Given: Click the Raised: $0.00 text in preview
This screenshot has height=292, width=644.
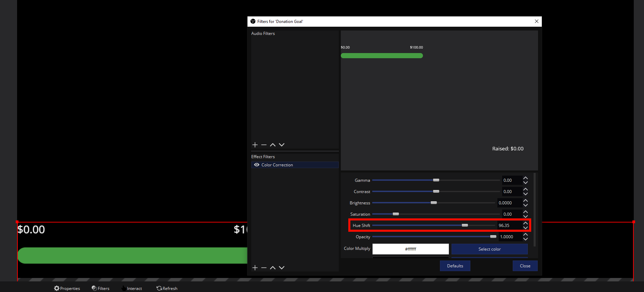Looking at the screenshot, I should click(508, 149).
